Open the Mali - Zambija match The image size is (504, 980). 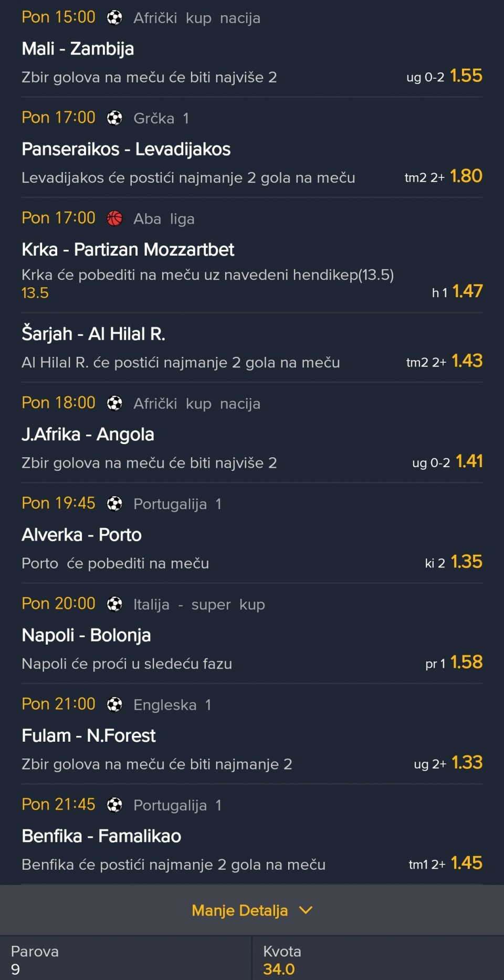pos(78,49)
